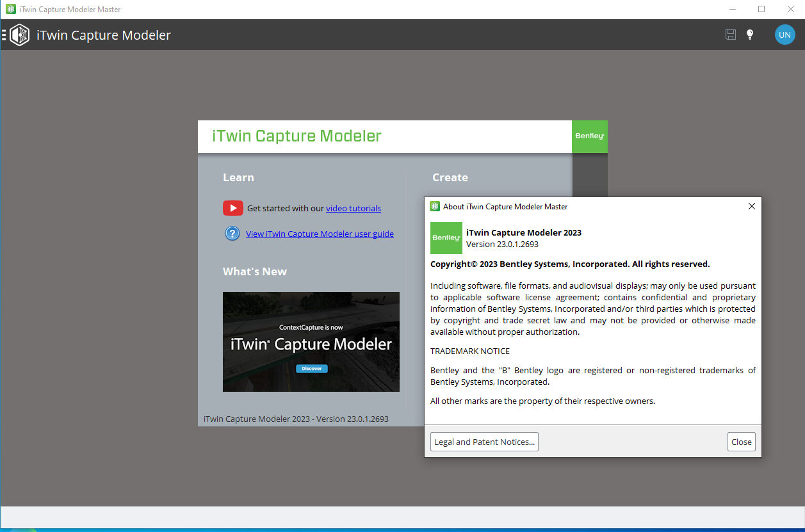Viewport: 805px width, 532px height.
Task: Open the hamburger menu beside the app logo
Action: coord(4,35)
